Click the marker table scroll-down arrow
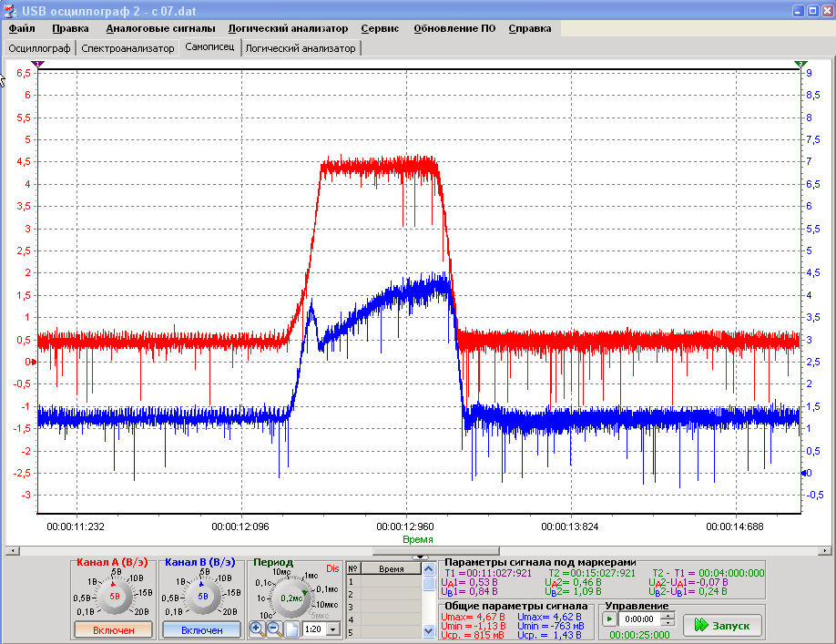This screenshot has height=644, width=836. coord(429,631)
